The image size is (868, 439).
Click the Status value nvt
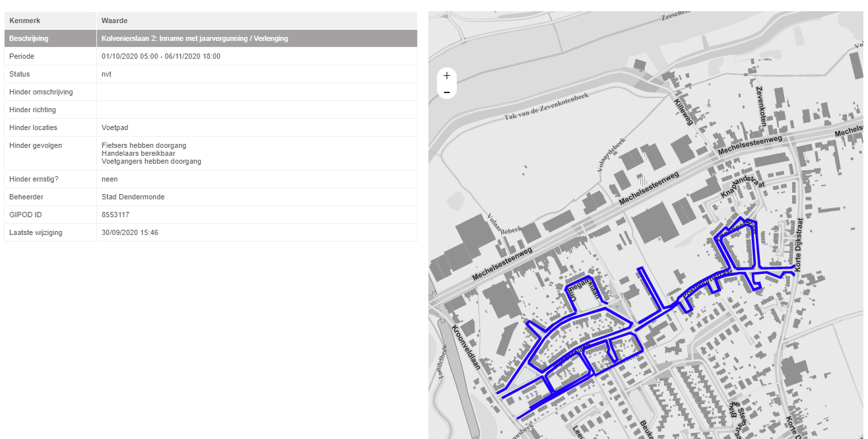[106, 75]
